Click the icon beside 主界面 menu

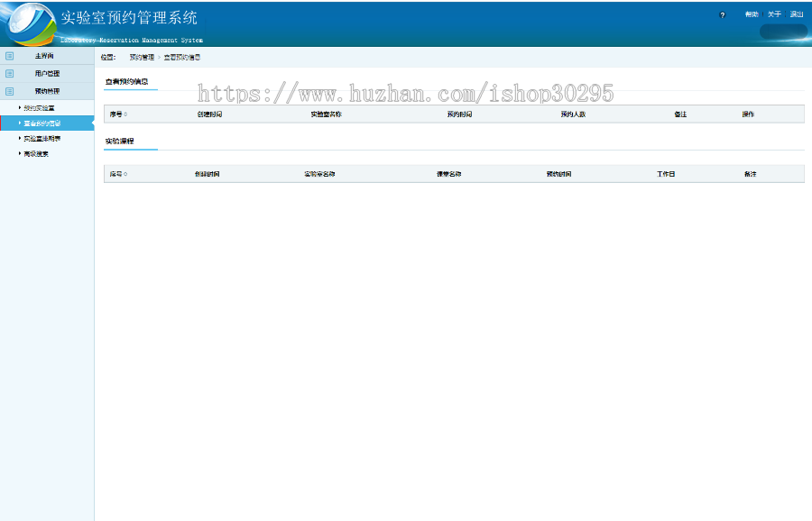coord(10,55)
